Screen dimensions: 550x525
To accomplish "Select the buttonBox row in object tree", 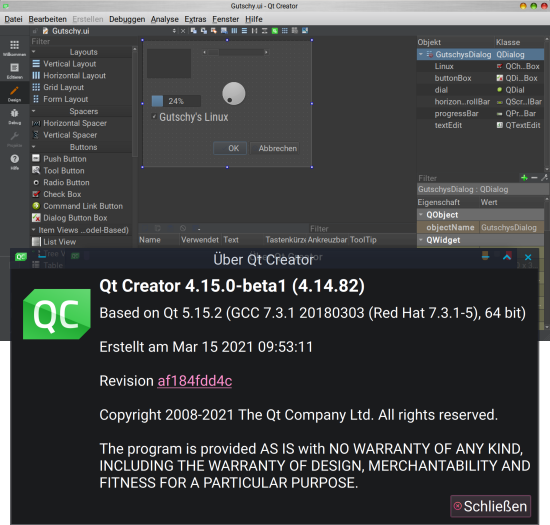I will 480,78.
